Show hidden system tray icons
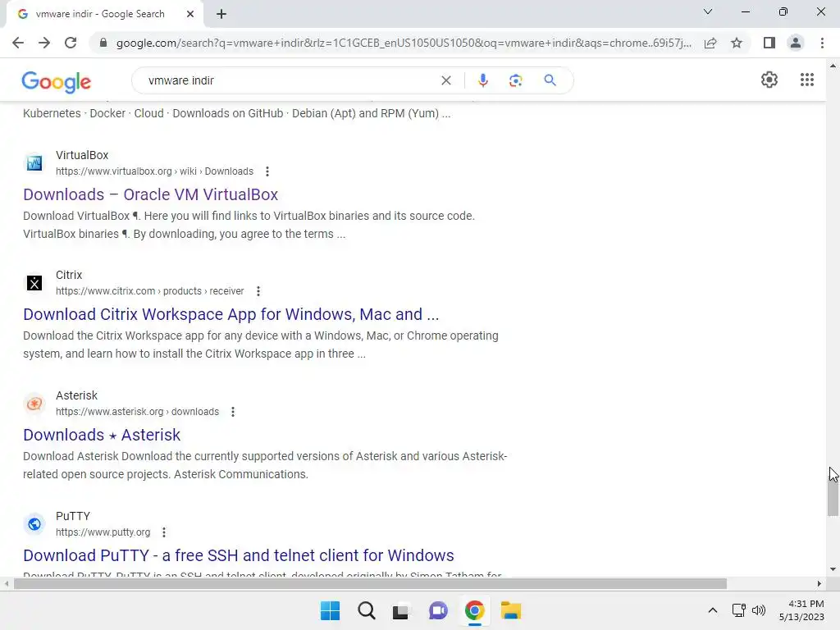Image resolution: width=840 pixels, height=630 pixels. click(x=713, y=610)
